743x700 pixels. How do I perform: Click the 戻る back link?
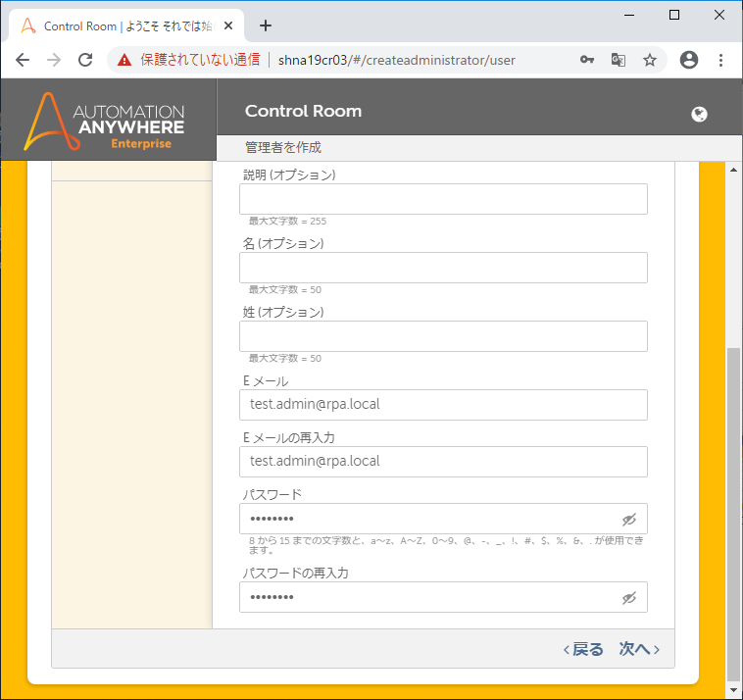(x=583, y=649)
